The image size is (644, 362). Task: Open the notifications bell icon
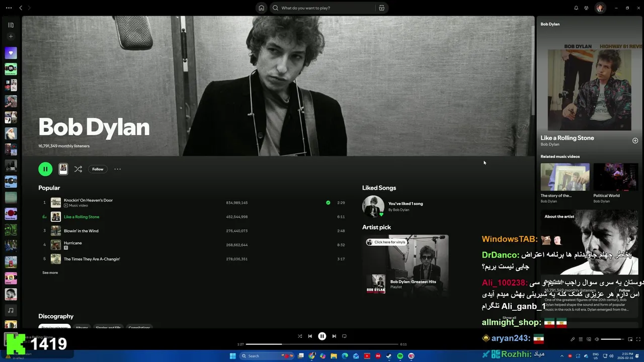click(x=576, y=8)
